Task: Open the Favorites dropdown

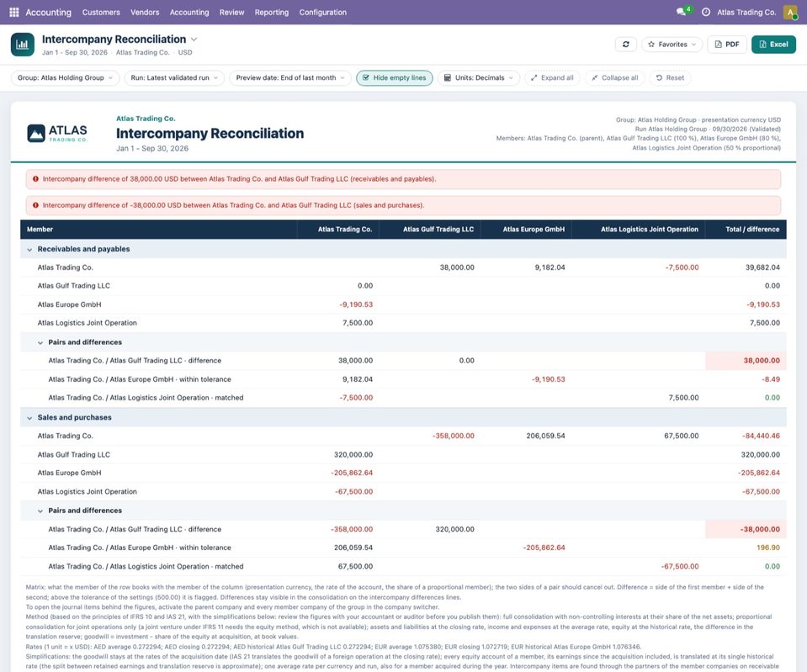Action: 672,45
